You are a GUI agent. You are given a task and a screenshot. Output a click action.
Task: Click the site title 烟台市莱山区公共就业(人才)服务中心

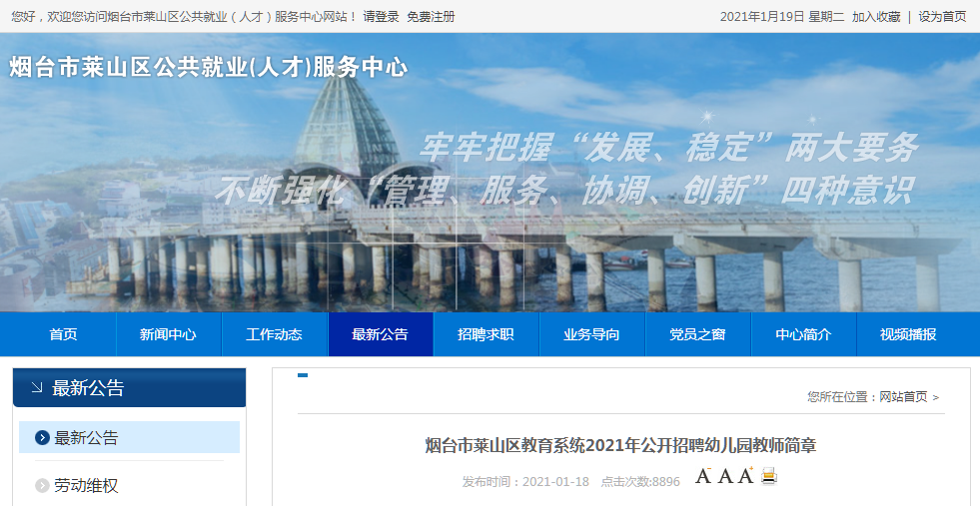tap(208, 68)
